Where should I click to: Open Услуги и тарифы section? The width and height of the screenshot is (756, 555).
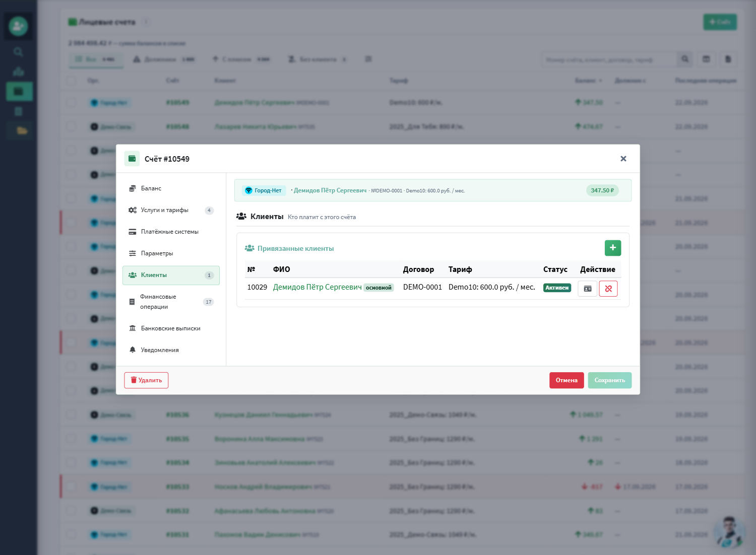(x=171, y=210)
